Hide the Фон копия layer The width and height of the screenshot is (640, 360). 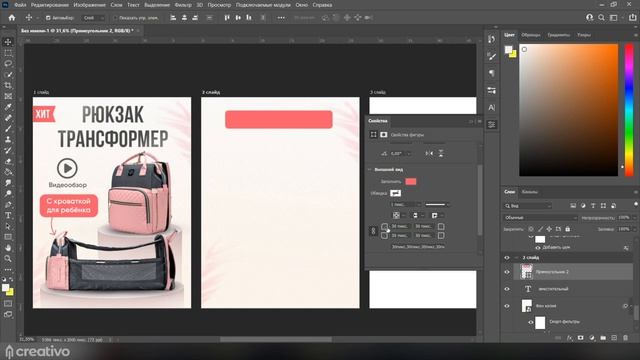(507, 306)
